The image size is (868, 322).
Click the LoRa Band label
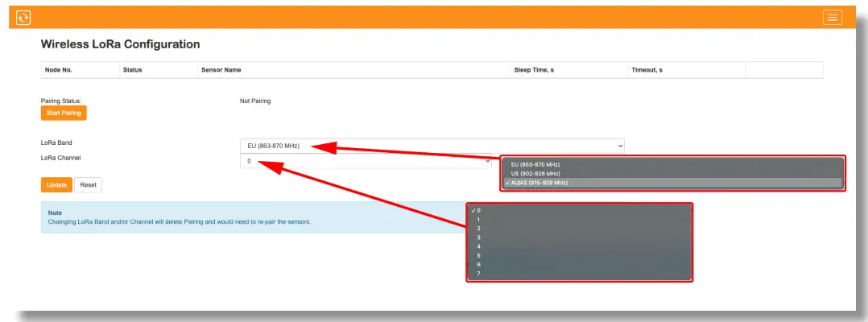56,142
